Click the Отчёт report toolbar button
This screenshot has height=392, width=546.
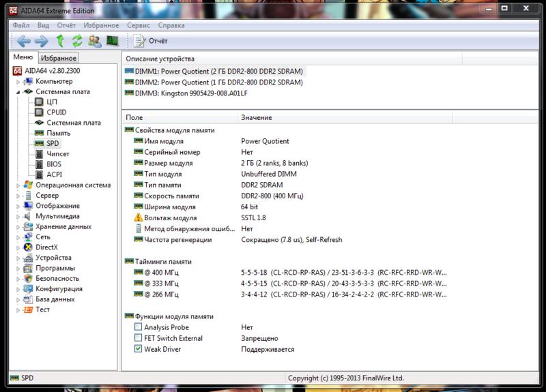(151, 41)
